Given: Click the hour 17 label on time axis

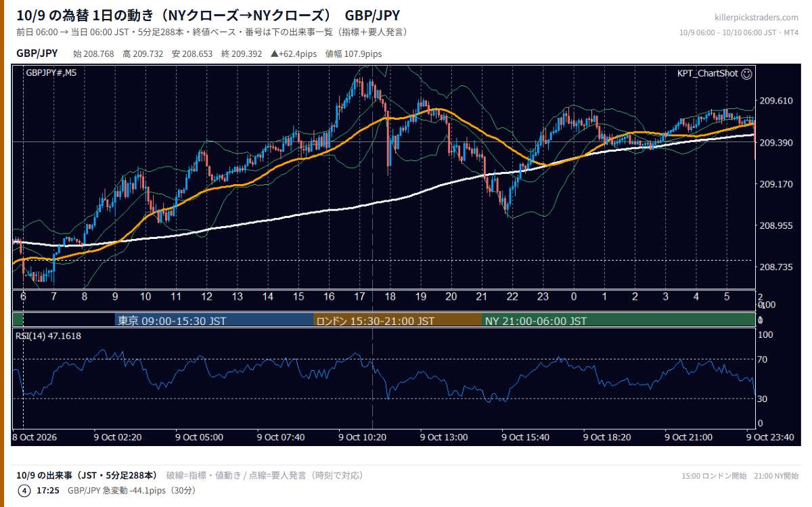Looking at the screenshot, I should tap(359, 296).
